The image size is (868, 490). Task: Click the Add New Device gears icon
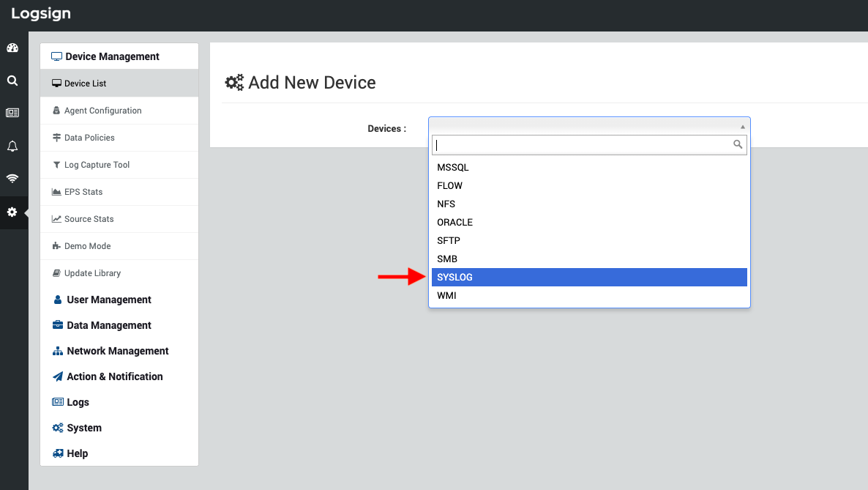(234, 83)
